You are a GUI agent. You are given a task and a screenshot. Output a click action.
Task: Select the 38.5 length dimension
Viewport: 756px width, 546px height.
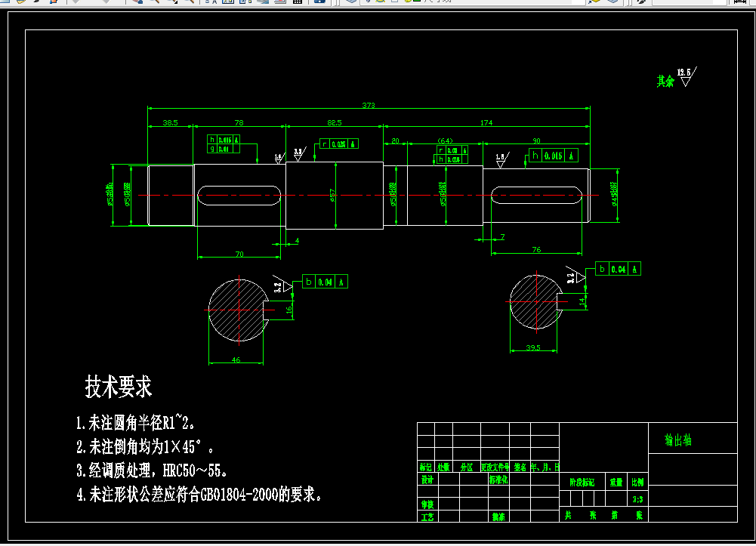[x=170, y=122]
